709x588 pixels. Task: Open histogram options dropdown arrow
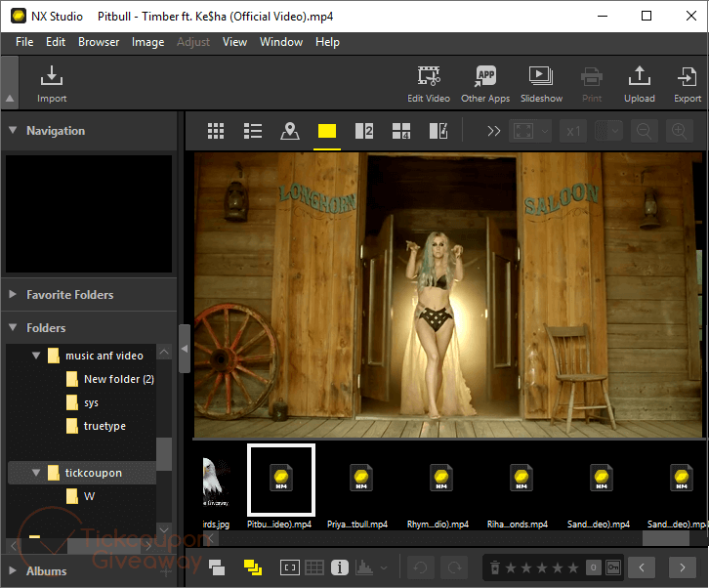pyautogui.click(x=384, y=567)
